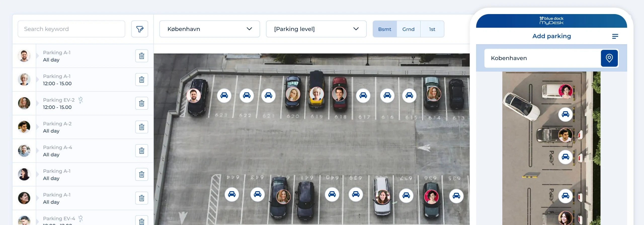Open the filter options button

click(x=140, y=29)
